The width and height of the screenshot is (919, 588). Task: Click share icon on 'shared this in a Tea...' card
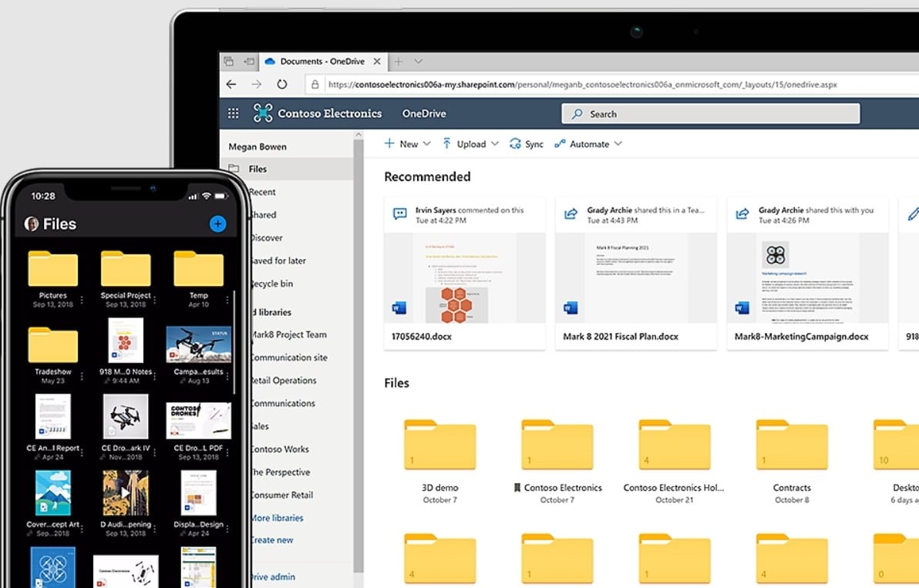coord(571,213)
